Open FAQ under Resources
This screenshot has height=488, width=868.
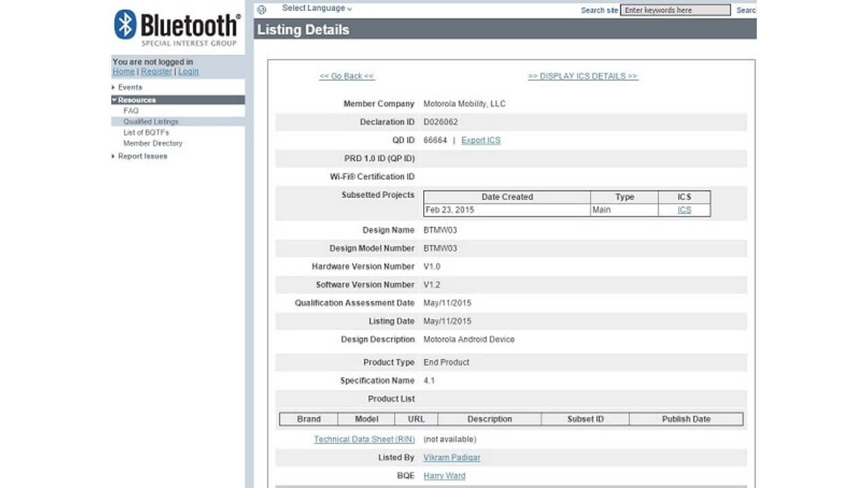pyautogui.click(x=131, y=110)
